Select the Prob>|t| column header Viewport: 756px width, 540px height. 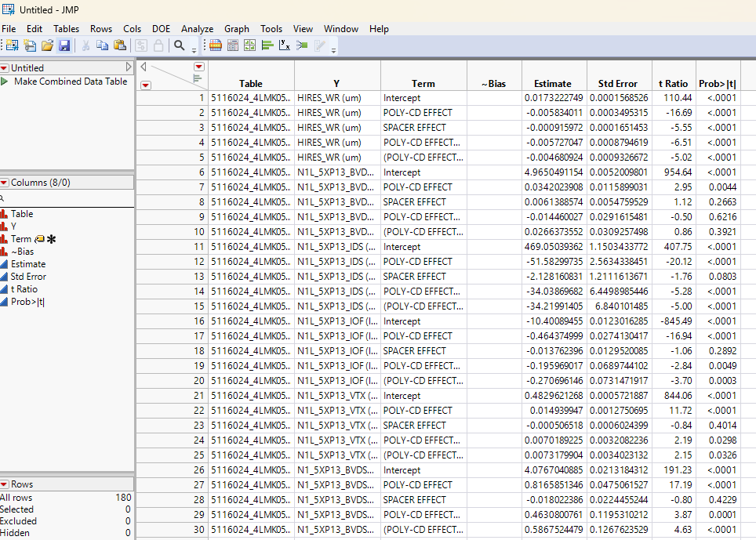pos(716,83)
